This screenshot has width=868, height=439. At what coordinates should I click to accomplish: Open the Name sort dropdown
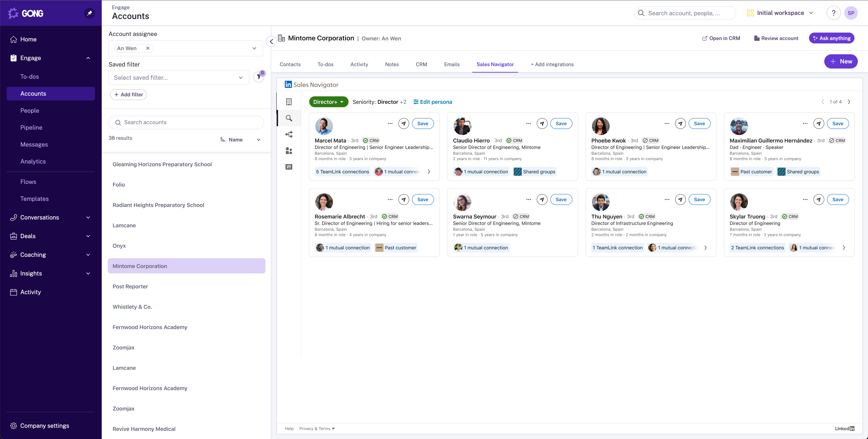point(240,140)
